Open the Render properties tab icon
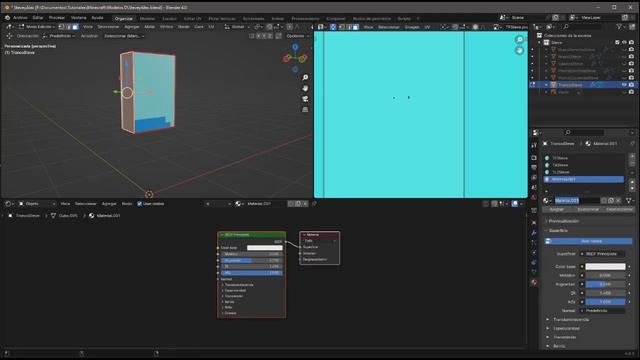This screenshot has width=640, height=360. [x=534, y=158]
